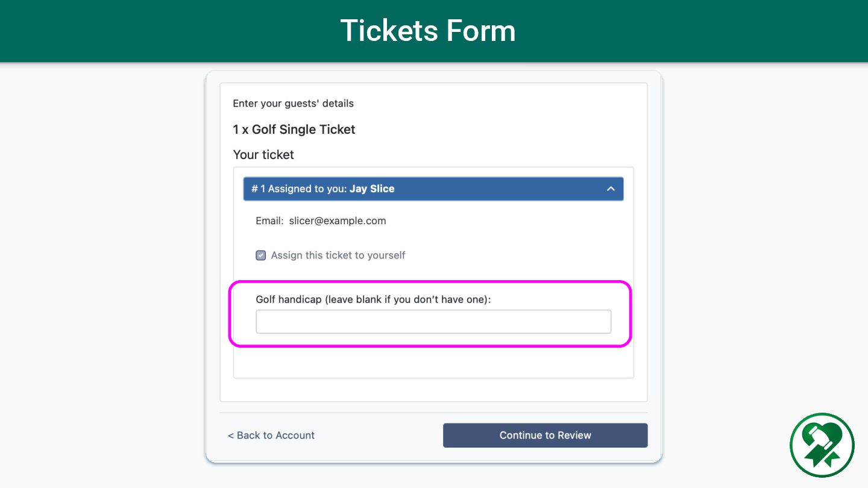
Task: Click the green heart ribbon logo
Action: tap(822, 445)
